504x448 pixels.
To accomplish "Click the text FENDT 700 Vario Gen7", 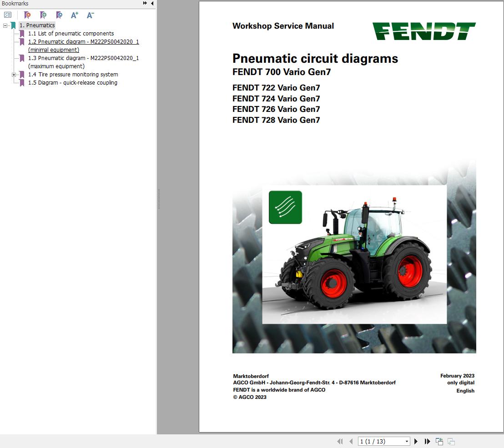I will pos(282,72).
